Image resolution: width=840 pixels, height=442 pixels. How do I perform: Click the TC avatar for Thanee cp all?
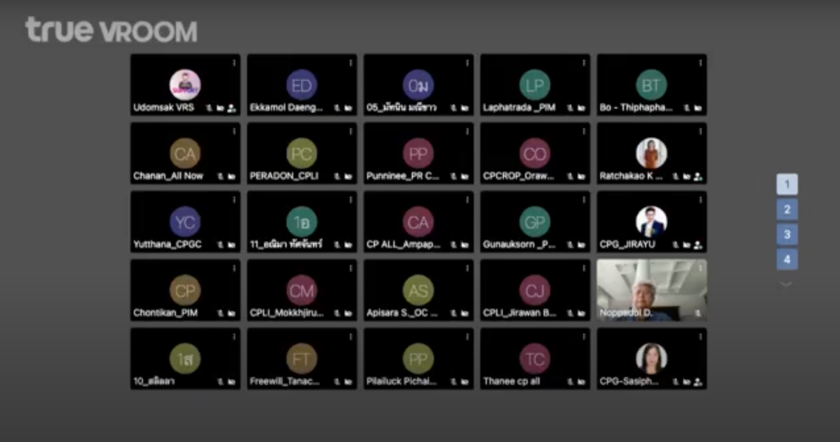click(x=534, y=358)
